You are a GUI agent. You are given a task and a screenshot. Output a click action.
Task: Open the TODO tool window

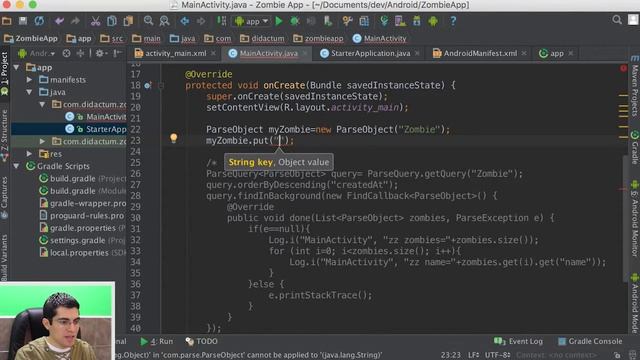pos(202,341)
